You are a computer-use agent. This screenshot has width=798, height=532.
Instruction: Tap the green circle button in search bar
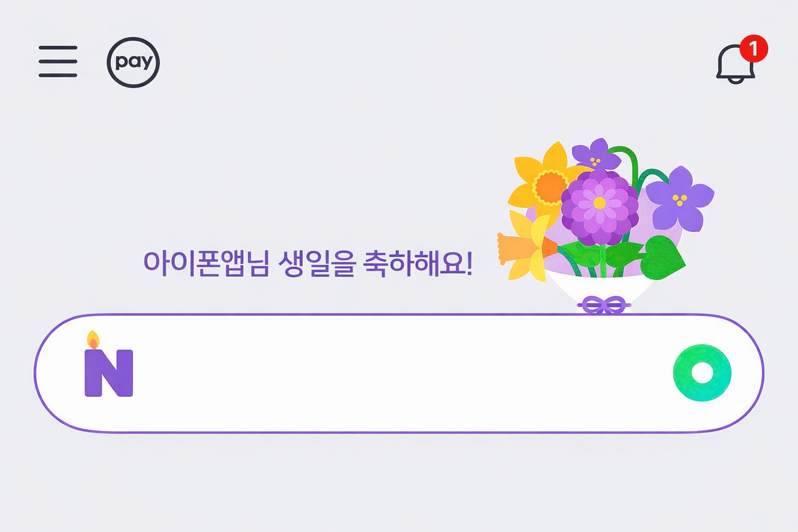point(702,373)
